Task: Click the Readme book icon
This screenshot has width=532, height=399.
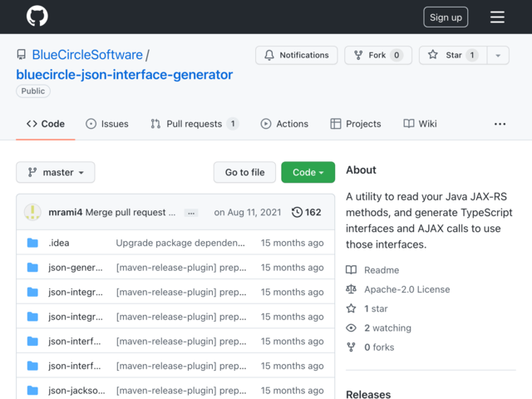Action: [x=351, y=270]
